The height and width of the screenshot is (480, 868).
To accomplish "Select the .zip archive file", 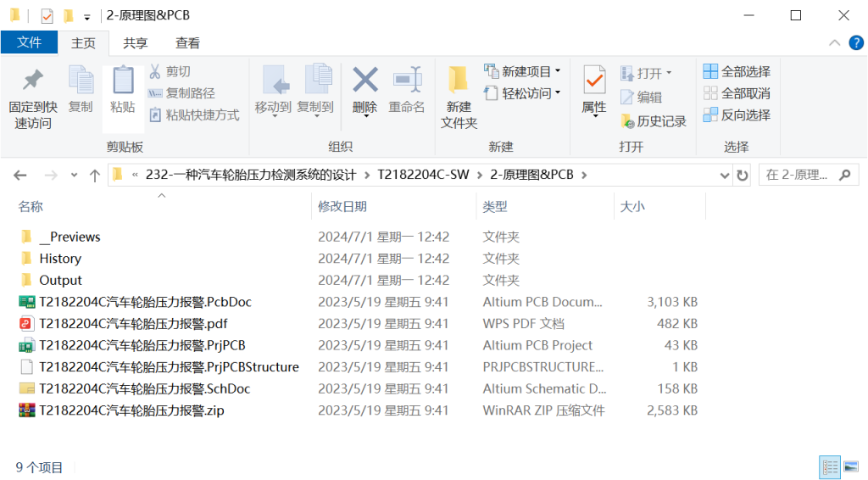I will (x=131, y=410).
